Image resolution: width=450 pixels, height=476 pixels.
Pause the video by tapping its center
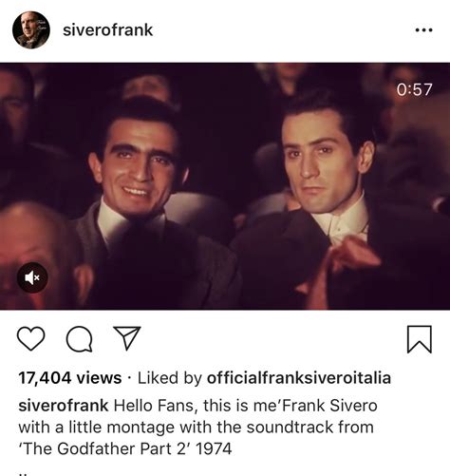click(x=225, y=186)
